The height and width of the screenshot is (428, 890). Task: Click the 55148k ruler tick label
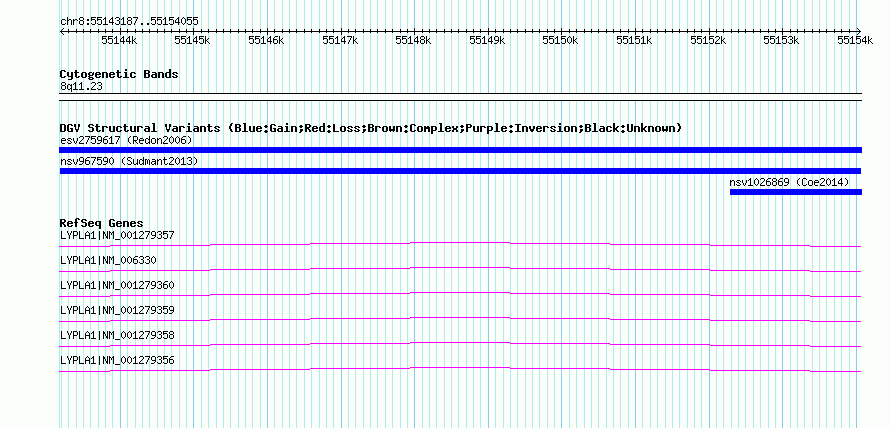click(x=413, y=40)
